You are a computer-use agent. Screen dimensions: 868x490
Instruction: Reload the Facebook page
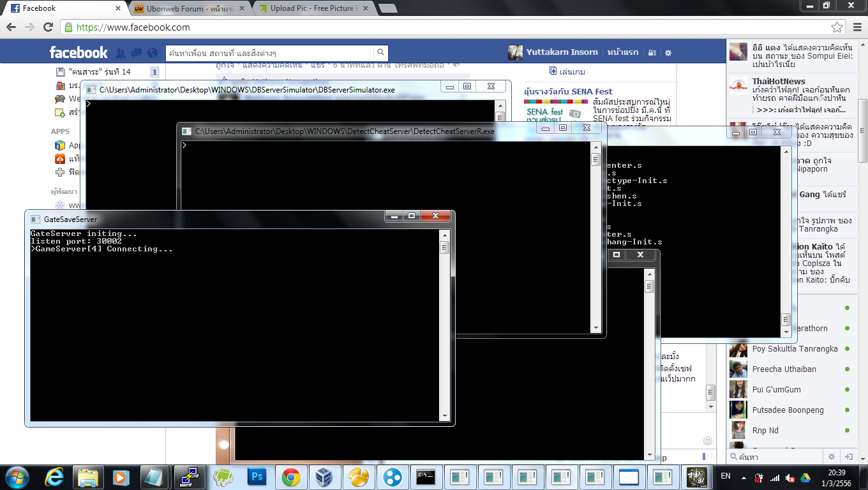click(x=48, y=27)
